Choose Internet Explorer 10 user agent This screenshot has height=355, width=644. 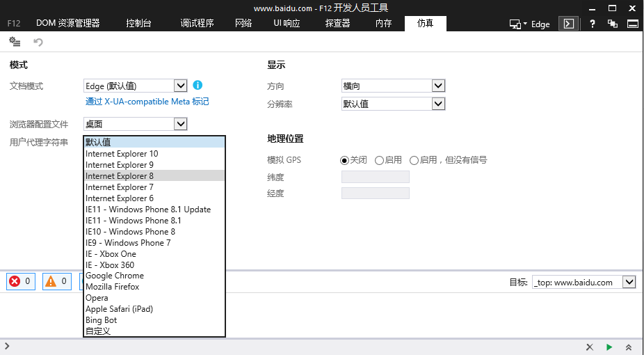(x=154, y=154)
